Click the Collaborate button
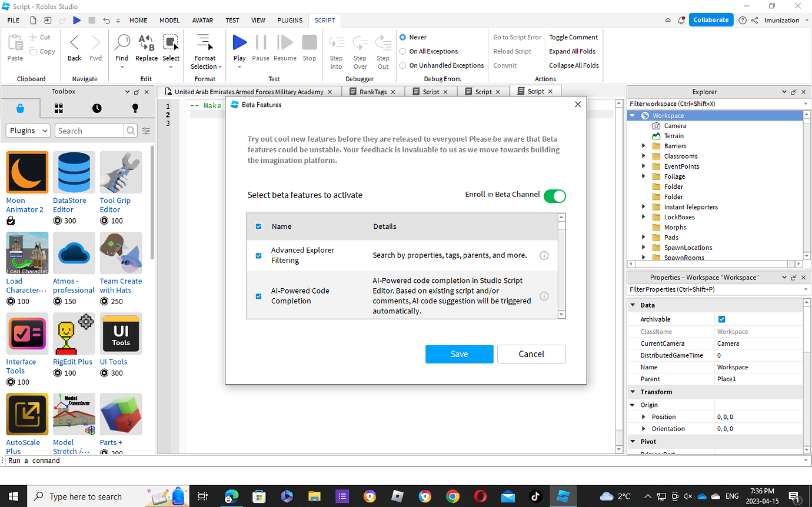 [711, 20]
